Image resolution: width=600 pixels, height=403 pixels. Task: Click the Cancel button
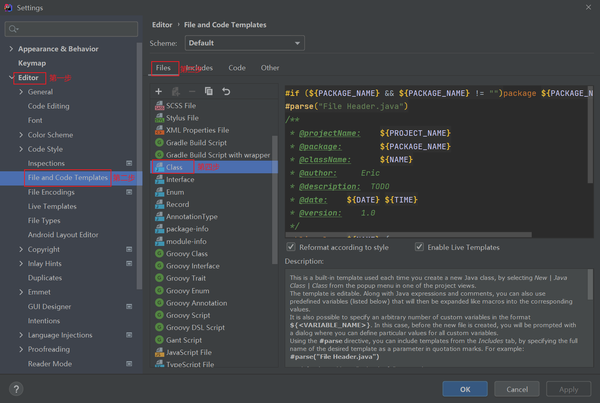pos(517,389)
